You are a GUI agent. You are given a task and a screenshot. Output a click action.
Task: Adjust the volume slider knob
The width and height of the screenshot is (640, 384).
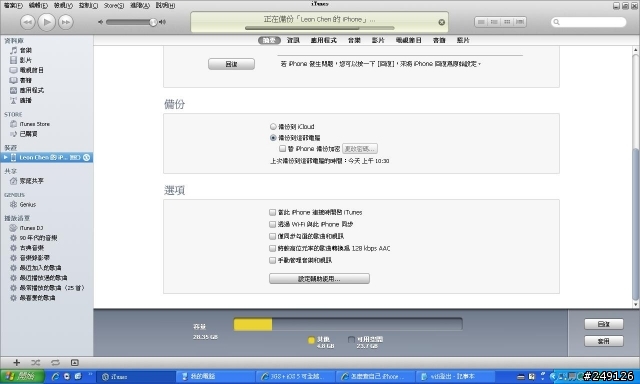153,22
